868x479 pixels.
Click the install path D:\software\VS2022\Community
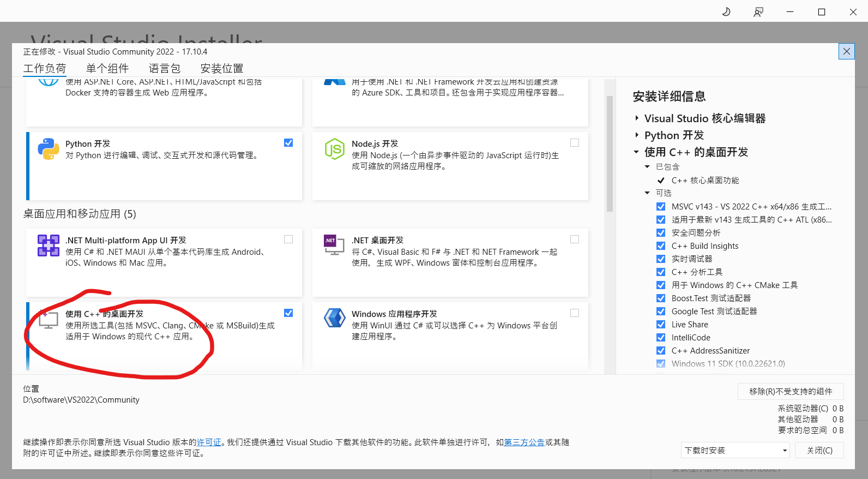(x=81, y=400)
